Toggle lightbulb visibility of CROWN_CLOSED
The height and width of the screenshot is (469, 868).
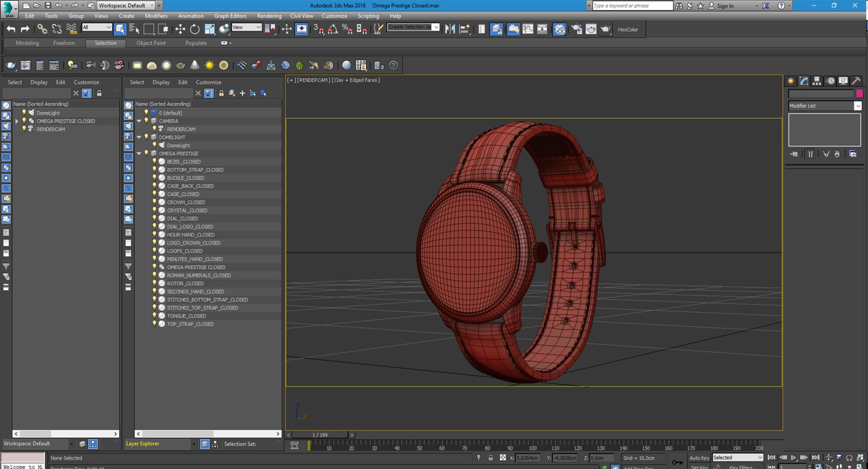154,202
